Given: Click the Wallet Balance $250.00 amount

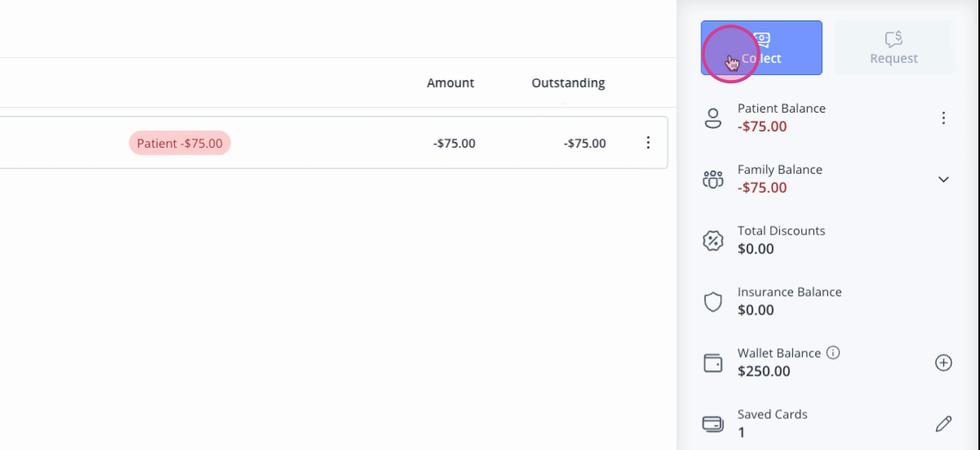Looking at the screenshot, I should coord(764,372).
